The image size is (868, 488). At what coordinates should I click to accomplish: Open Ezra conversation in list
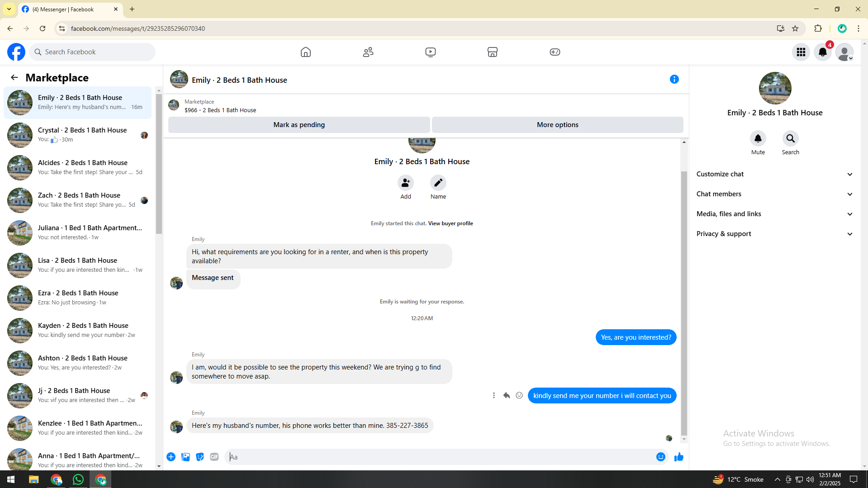tap(77, 298)
